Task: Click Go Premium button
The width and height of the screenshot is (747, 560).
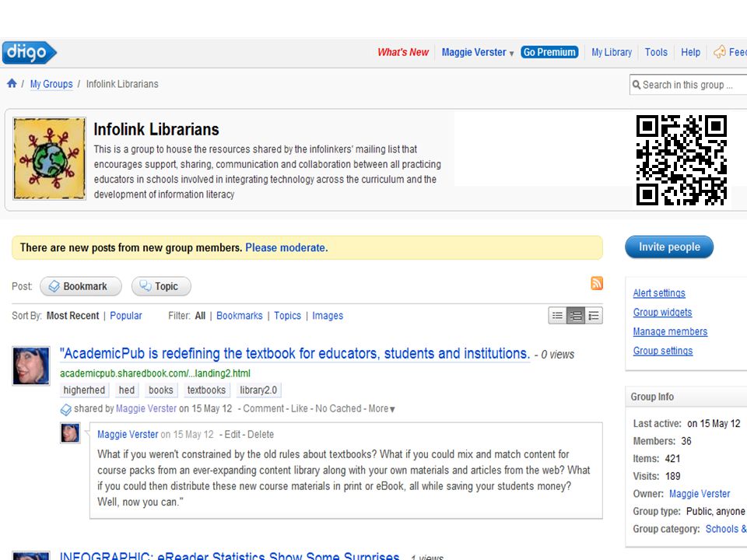Action: (549, 52)
